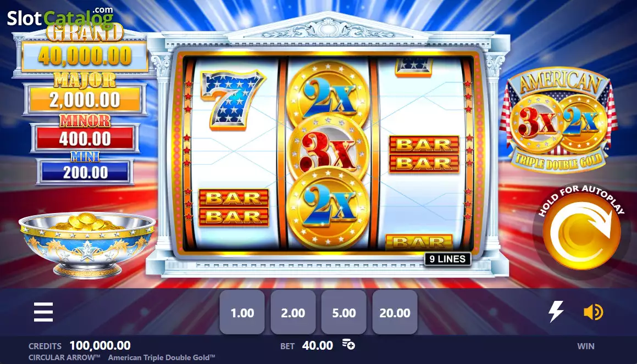This screenshot has height=364, width=637.
Task: Open the hamburger menu
Action: 43,312
